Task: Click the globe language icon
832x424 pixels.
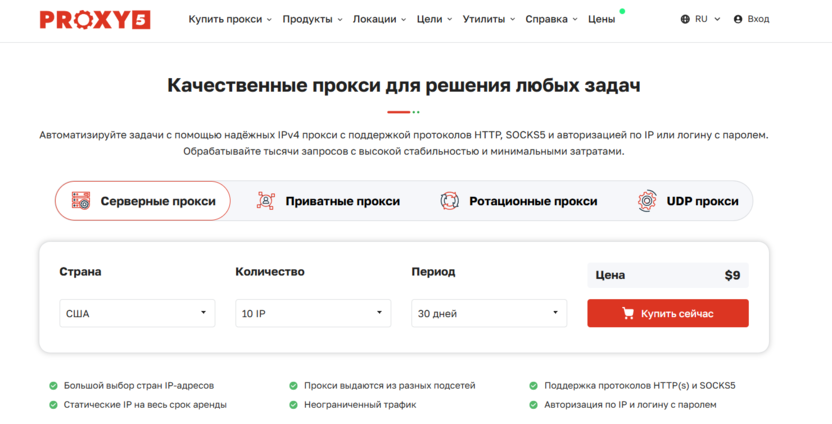Action: pos(685,19)
